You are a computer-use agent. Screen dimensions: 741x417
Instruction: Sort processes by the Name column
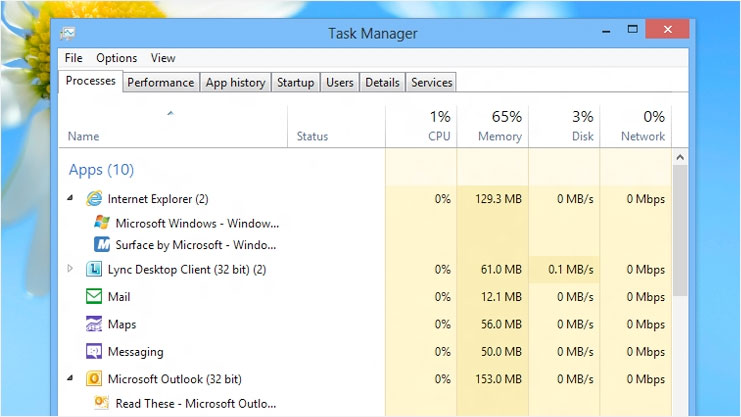tap(173, 126)
